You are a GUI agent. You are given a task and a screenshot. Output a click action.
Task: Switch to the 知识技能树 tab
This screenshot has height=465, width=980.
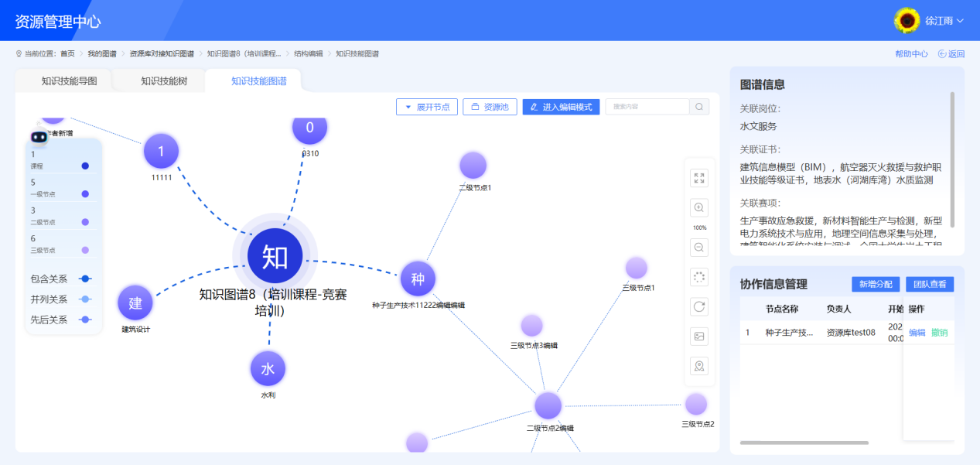[x=163, y=81]
